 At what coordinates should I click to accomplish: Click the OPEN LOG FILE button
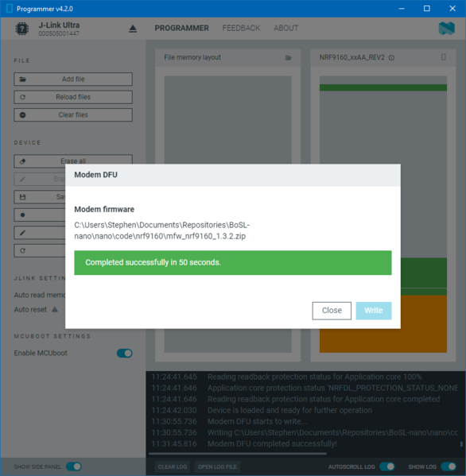(217, 466)
